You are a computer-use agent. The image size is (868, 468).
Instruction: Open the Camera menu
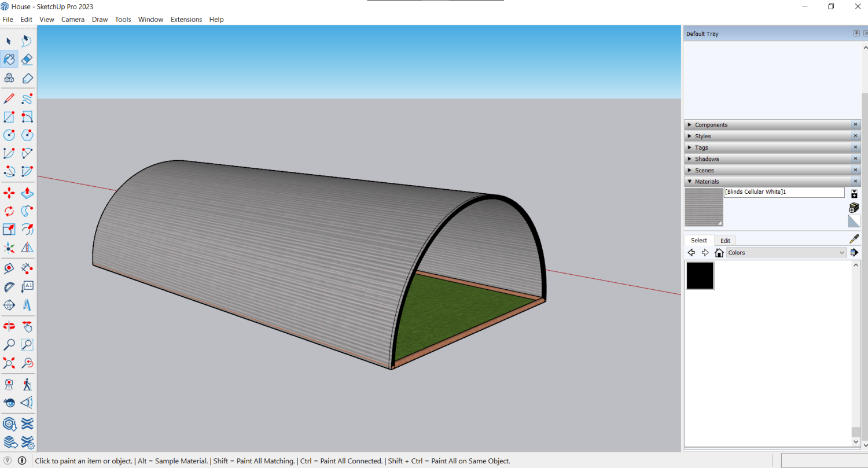click(x=73, y=19)
